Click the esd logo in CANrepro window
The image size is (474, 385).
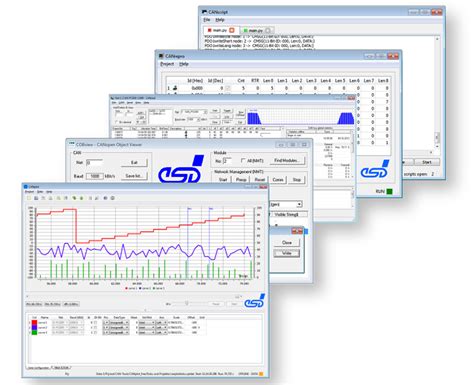[375, 169]
